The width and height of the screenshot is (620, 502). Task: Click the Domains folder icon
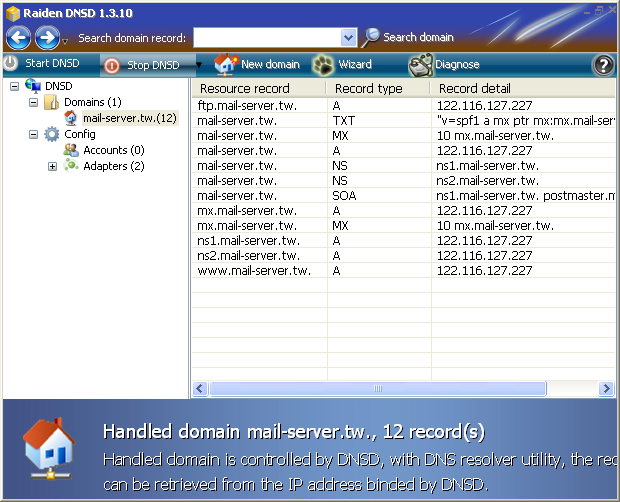(52, 102)
